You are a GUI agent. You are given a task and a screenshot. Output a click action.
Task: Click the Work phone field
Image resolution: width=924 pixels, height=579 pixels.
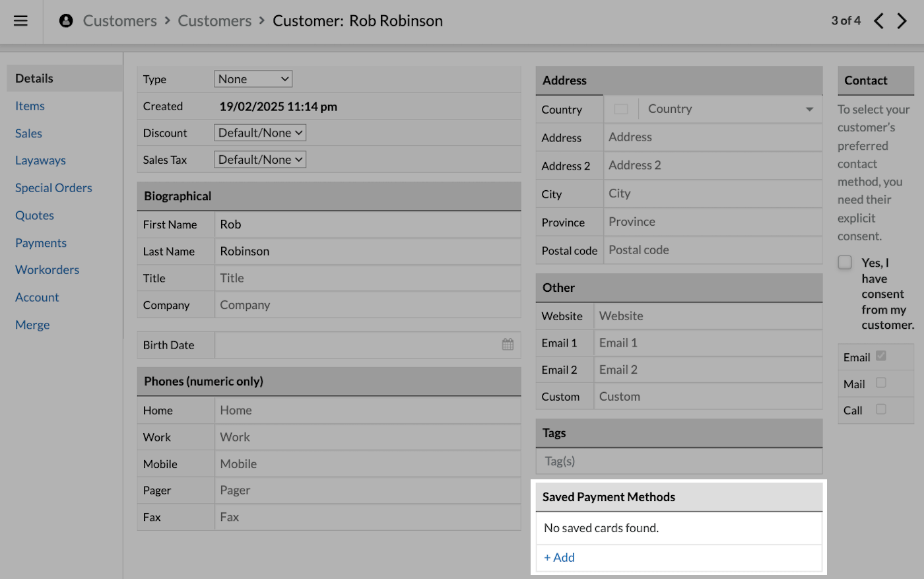(368, 437)
